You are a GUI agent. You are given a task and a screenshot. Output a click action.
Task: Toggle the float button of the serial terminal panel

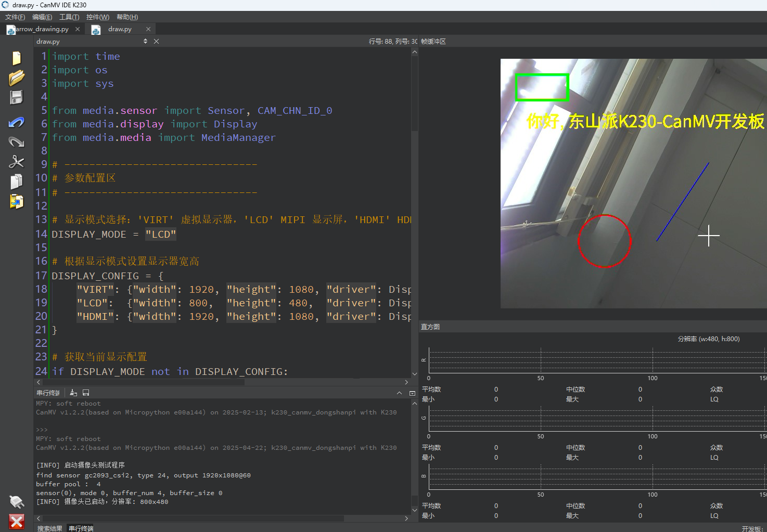click(x=412, y=393)
